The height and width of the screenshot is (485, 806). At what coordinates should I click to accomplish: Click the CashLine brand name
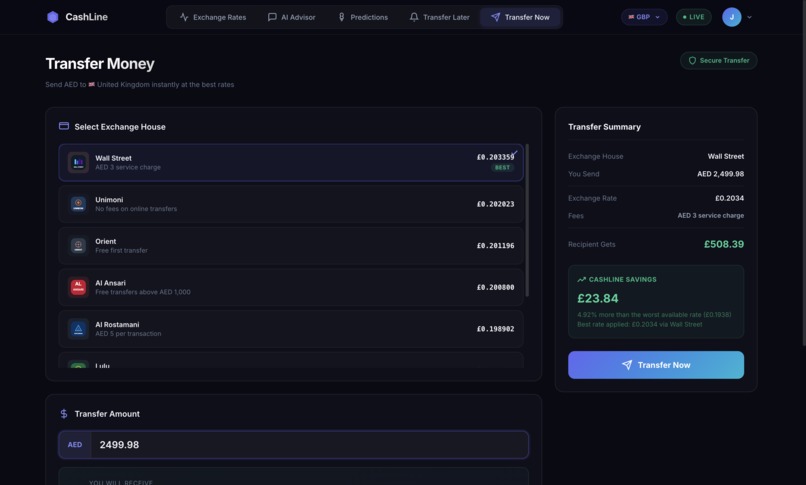(x=86, y=17)
